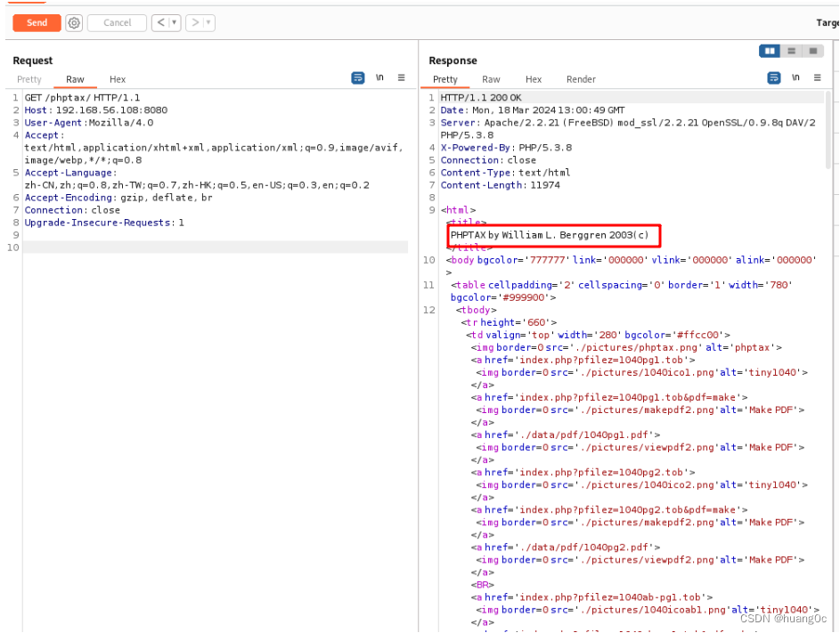
Task: Click empty line 10 in request editor
Action: 215,248
